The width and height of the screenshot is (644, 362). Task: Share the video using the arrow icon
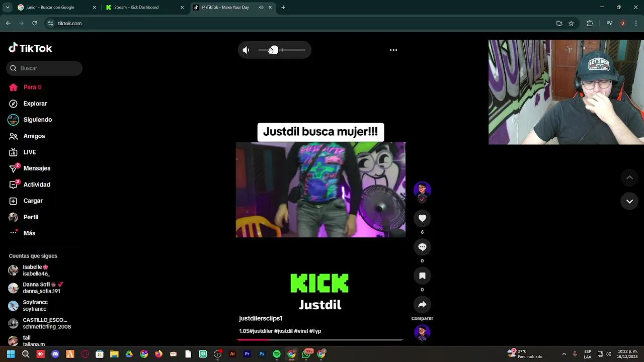422,304
